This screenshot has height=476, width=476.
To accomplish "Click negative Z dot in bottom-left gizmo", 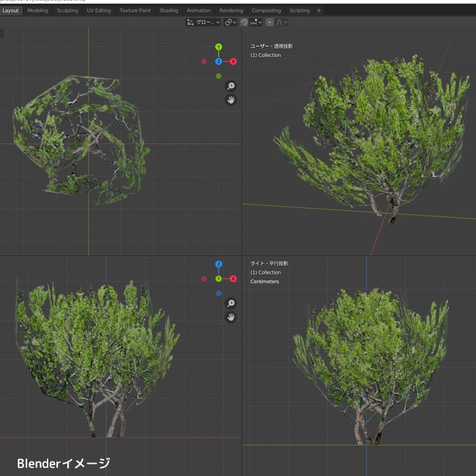I will pos(218,293).
